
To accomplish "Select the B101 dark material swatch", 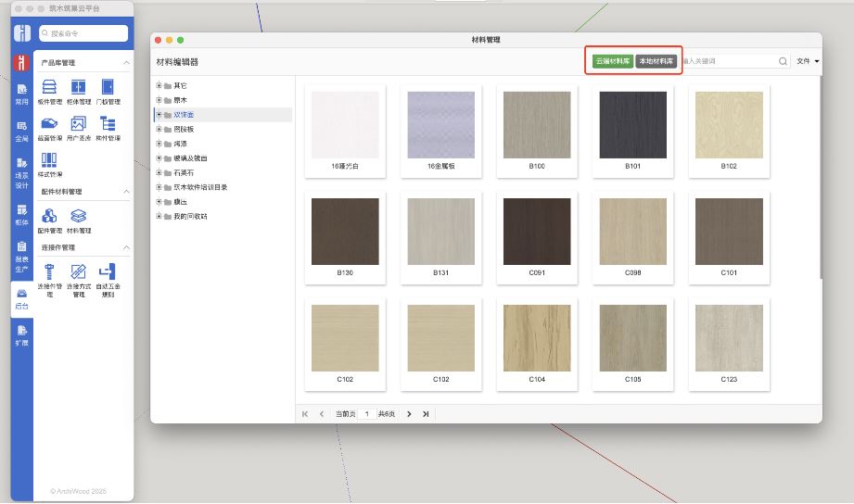I will [x=631, y=125].
